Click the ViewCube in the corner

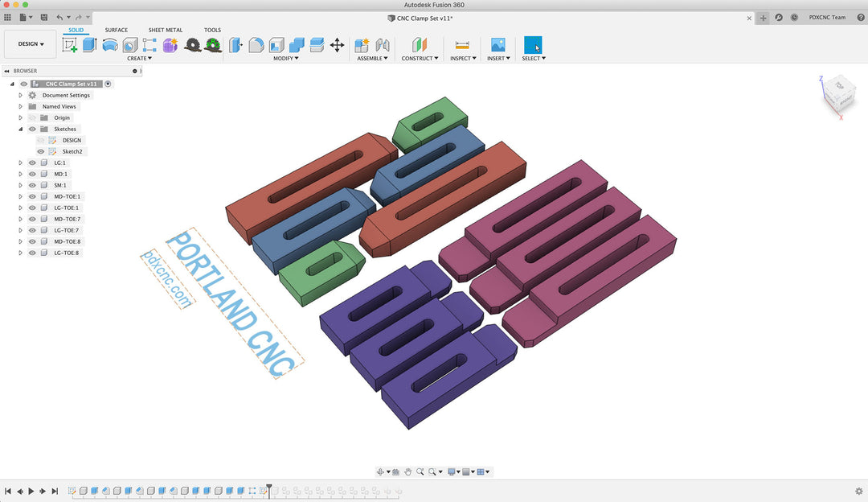pyautogui.click(x=837, y=92)
